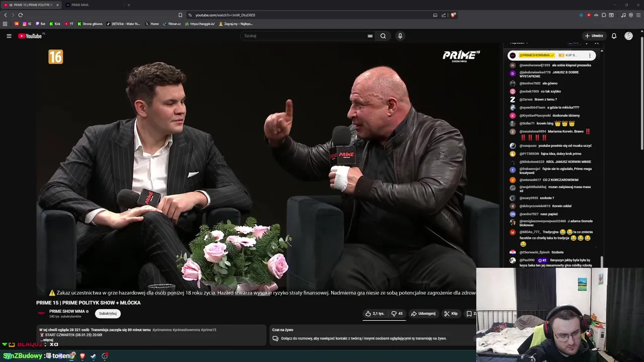Like the video thumbs up
Screen dimensions: 644x362
tap(375, 314)
